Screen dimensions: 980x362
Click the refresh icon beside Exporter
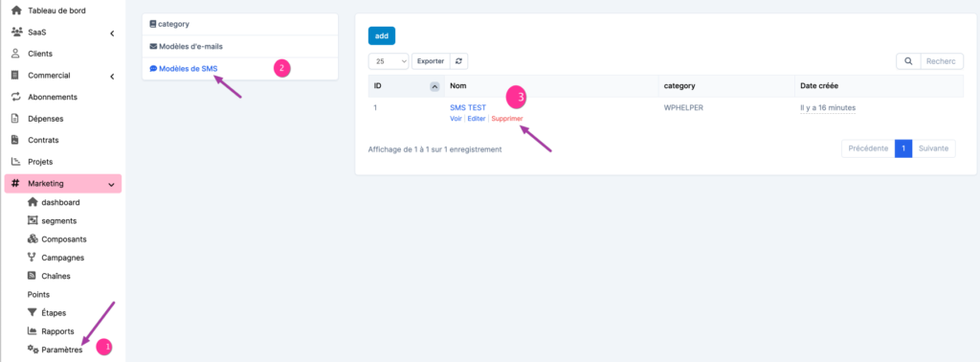click(x=458, y=61)
